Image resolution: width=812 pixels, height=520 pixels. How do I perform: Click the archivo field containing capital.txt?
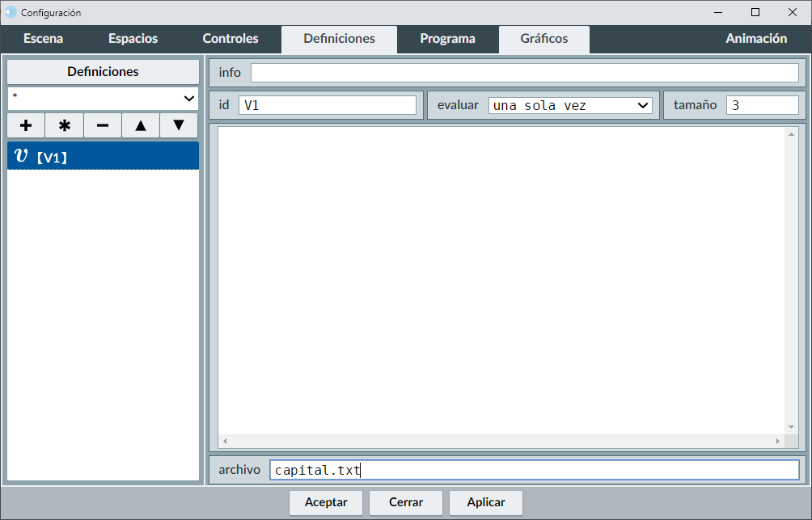pos(534,470)
